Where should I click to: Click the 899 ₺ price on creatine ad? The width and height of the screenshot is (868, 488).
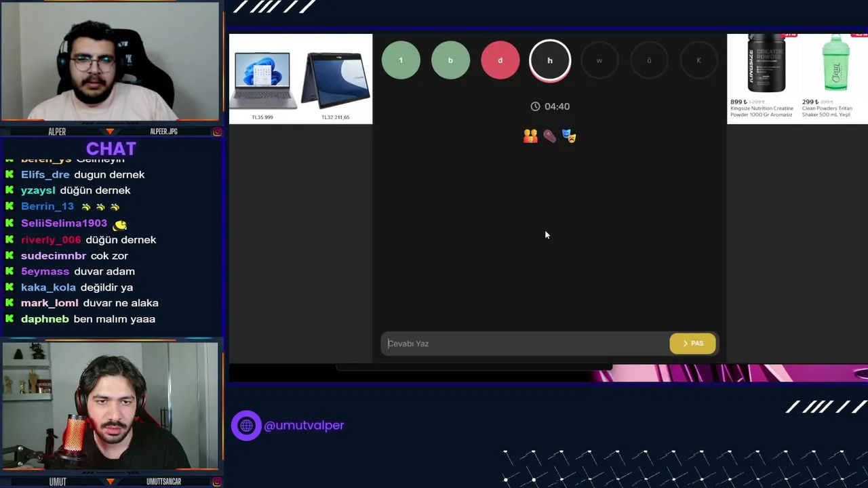(x=738, y=102)
